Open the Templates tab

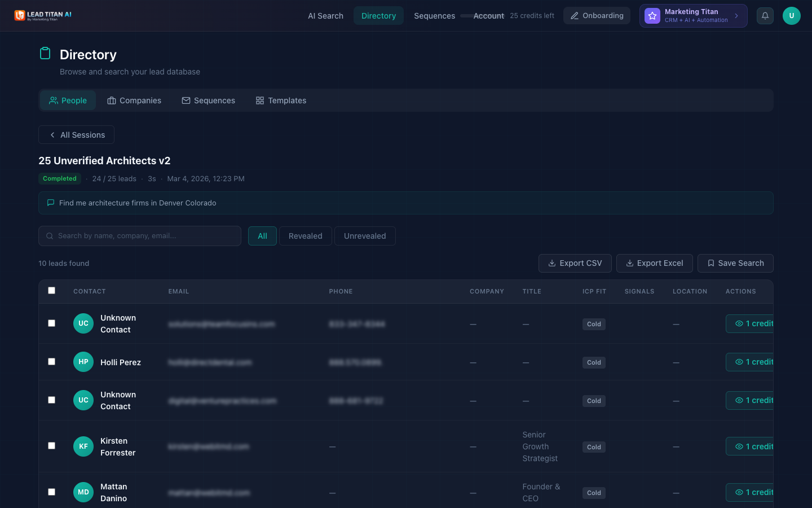click(281, 100)
